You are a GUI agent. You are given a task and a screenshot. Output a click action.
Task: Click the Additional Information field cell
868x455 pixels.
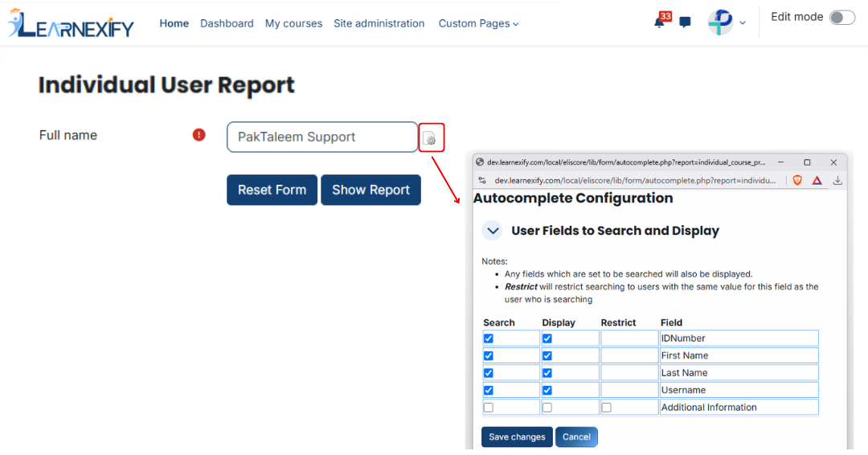pos(739,408)
